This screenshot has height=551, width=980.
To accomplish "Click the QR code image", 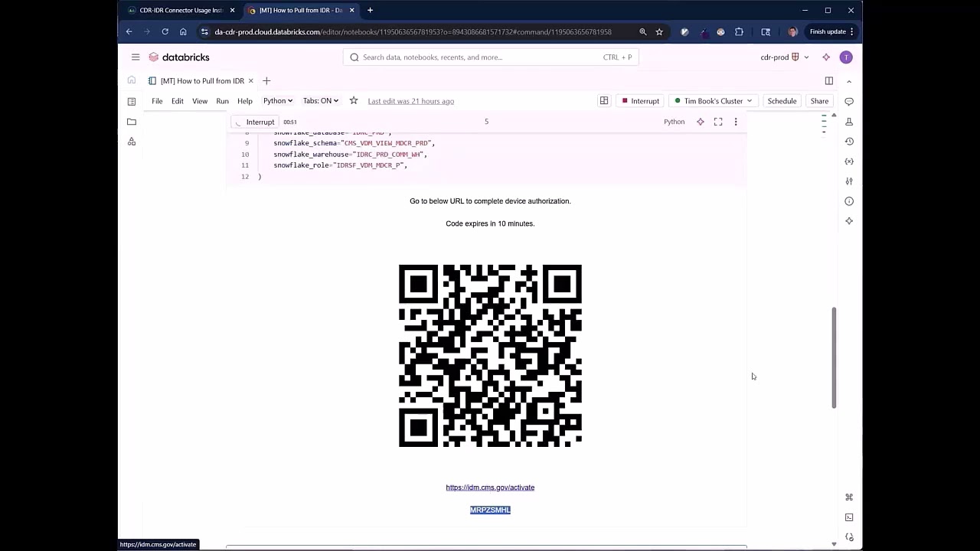I will (x=490, y=356).
